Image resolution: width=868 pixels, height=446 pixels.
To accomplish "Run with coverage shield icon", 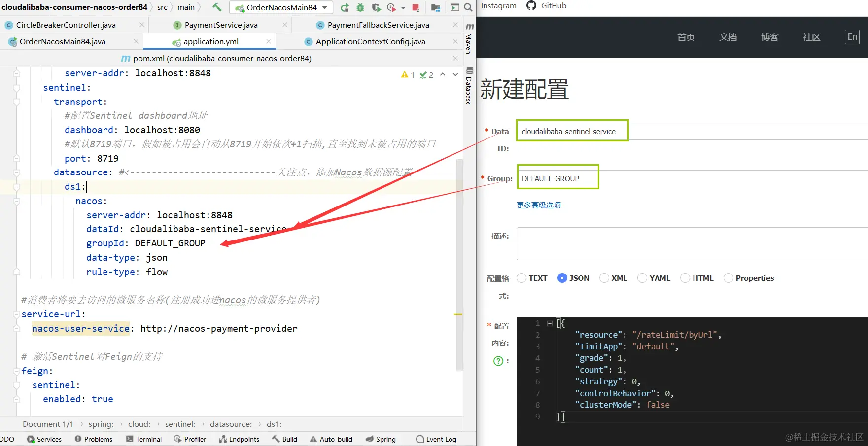I will (x=376, y=7).
